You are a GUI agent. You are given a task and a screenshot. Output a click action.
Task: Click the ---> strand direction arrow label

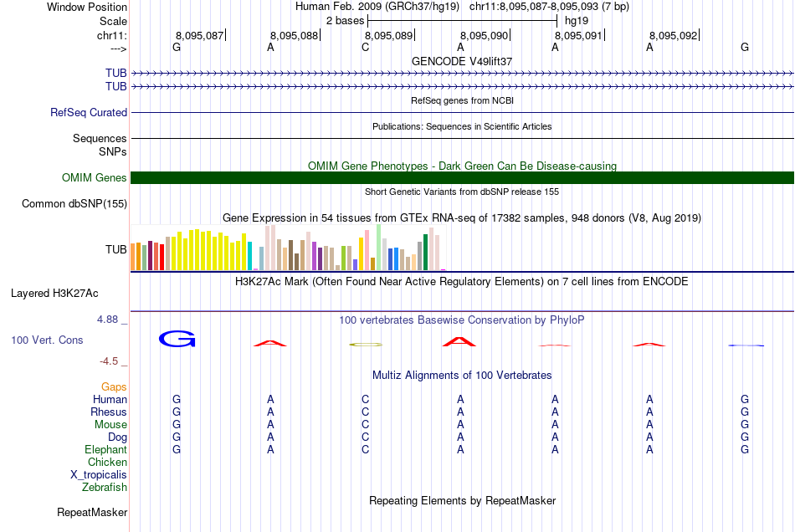(119, 49)
